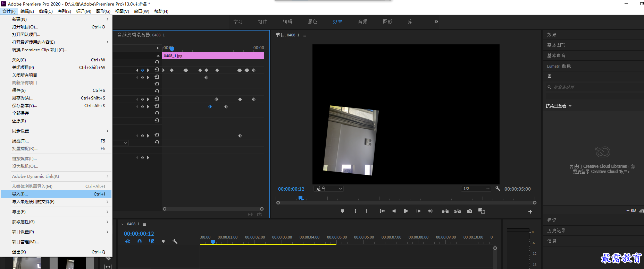
Task: Click Mark In bracket button
Action: click(355, 211)
